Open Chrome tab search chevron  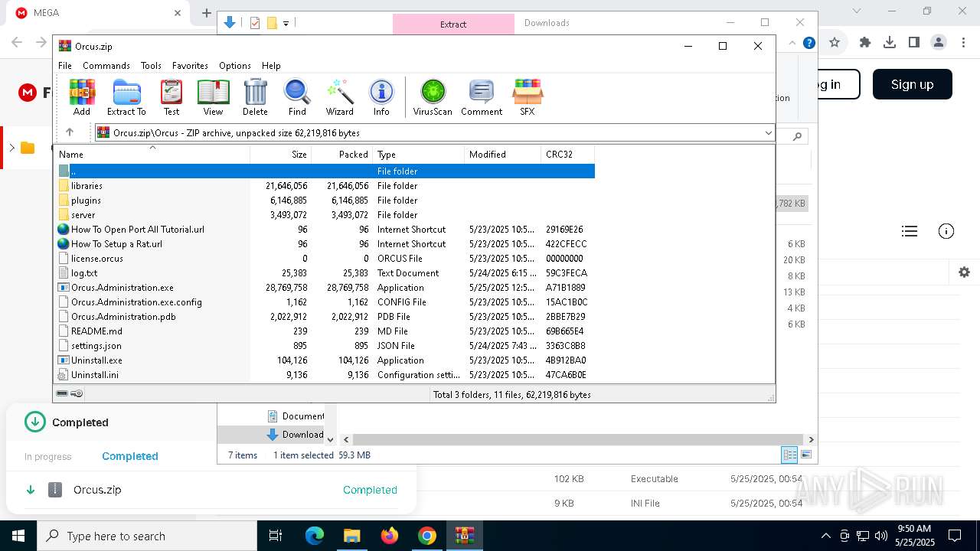(x=857, y=11)
